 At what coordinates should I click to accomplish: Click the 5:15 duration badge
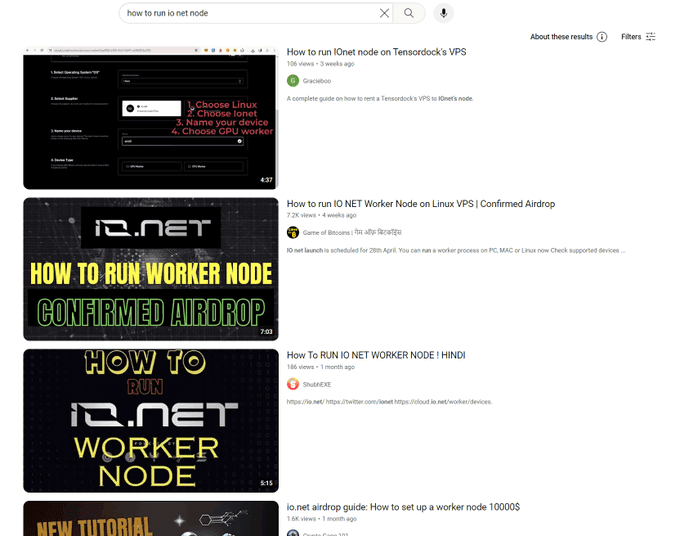(x=266, y=483)
